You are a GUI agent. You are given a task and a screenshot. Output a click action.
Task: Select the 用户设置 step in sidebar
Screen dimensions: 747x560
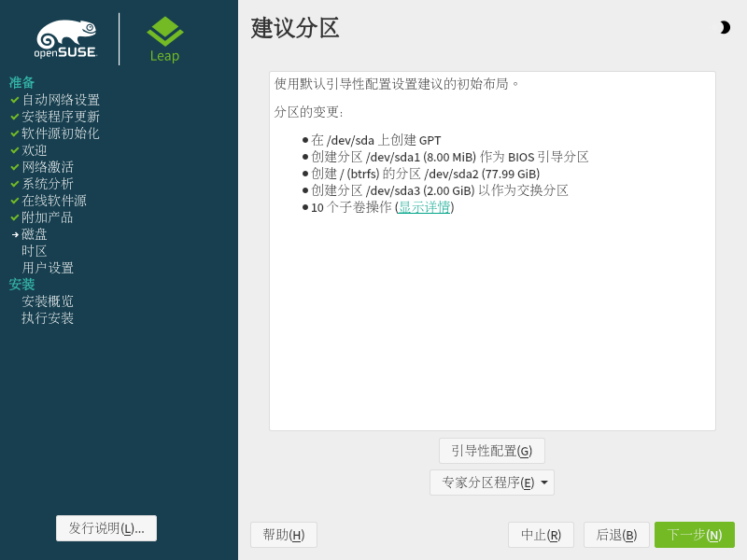coord(48,268)
